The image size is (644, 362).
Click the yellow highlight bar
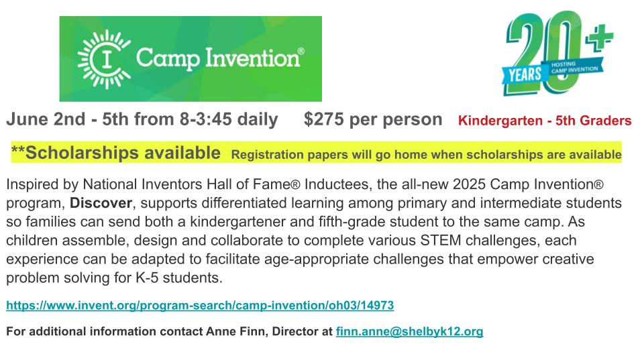point(316,152)
